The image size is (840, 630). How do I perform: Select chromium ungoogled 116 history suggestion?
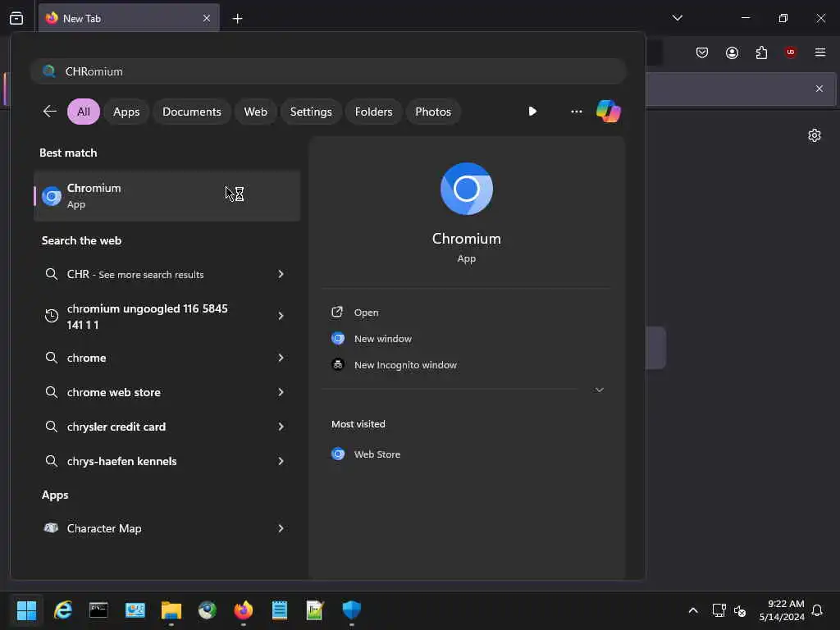click(x=148, y=317)
